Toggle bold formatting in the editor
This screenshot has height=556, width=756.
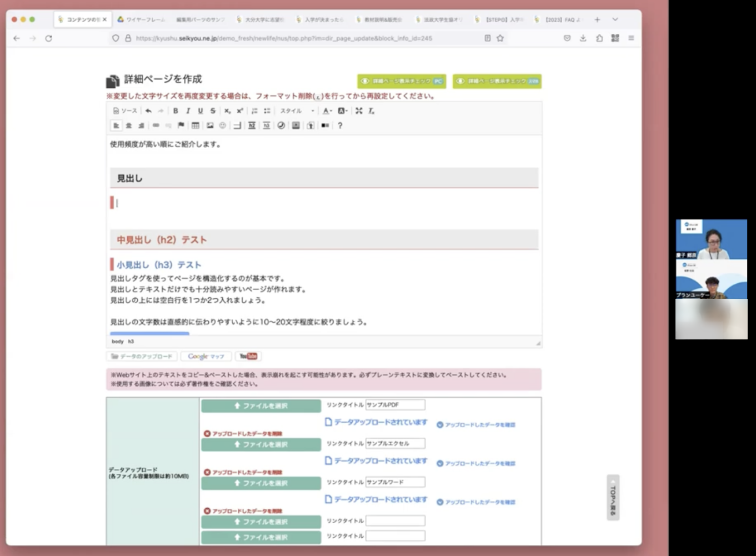(x=176, y=111)
